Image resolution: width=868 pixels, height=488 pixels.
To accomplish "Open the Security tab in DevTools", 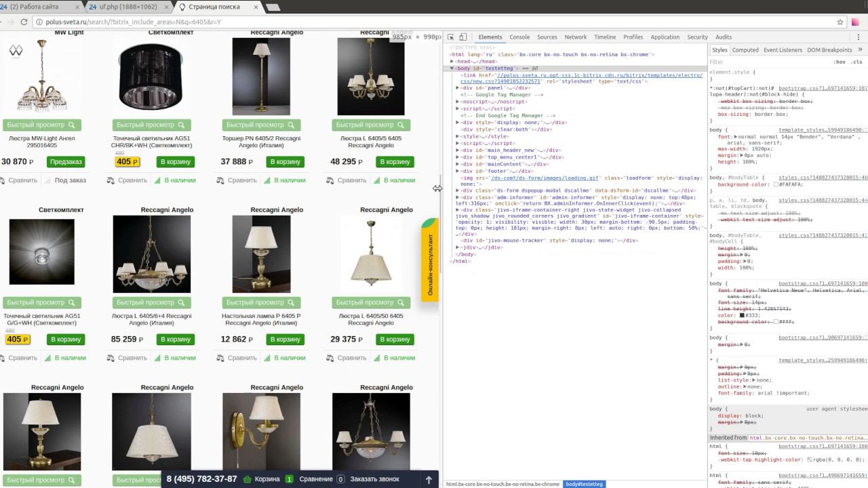I will coord(697,37).
